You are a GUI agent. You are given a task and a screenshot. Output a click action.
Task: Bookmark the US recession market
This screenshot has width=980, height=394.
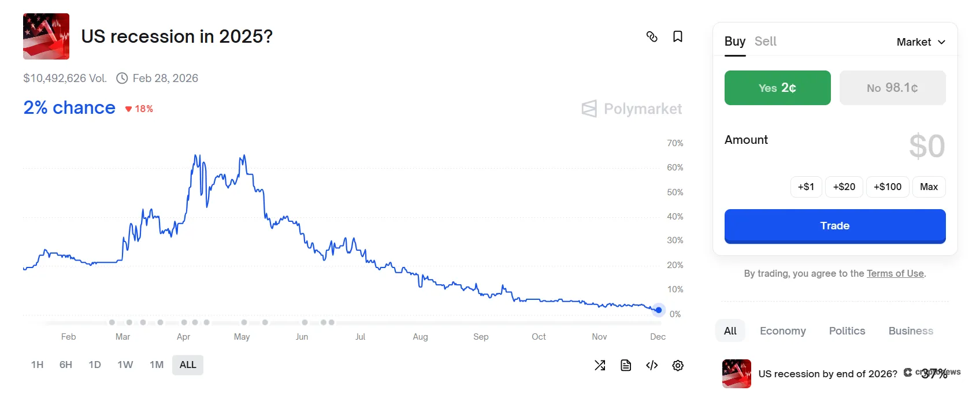pos(678,37)
